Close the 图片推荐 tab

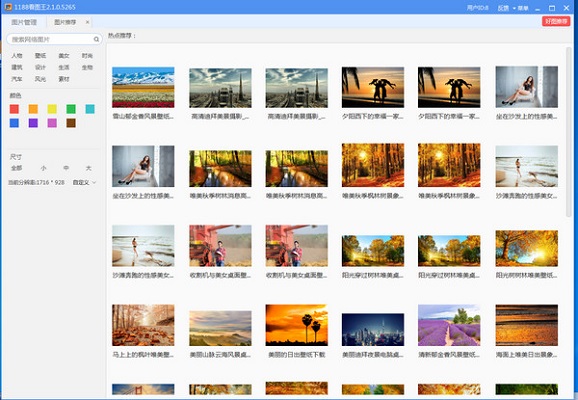pyautogui.click(x=87, y=22)
